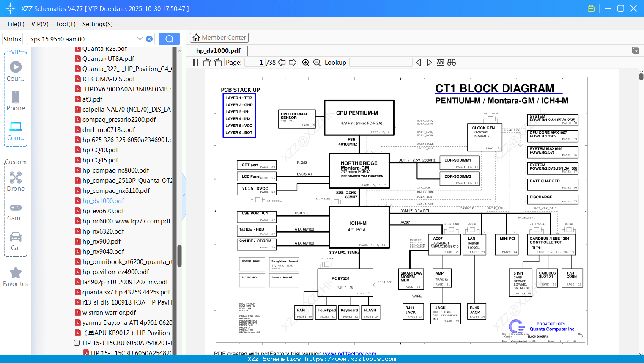Select the Computer category icon
The height and width of the screenshot is (363, 644).
16,131
